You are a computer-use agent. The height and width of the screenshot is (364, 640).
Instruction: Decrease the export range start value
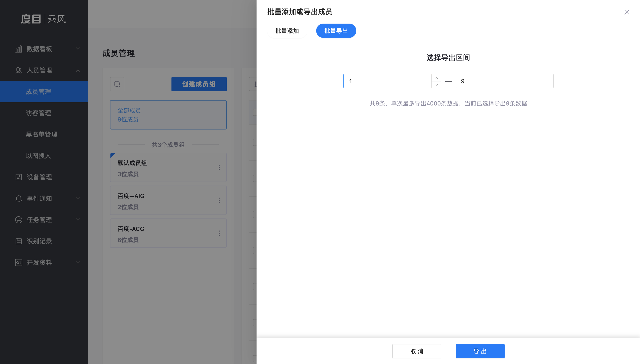[436, 85]
